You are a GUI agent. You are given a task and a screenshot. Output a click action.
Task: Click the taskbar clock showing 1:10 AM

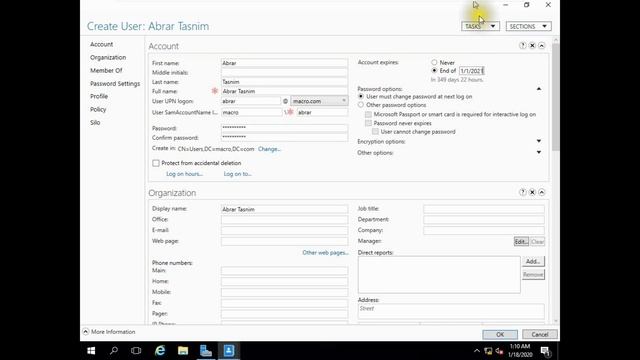point(520,351)
